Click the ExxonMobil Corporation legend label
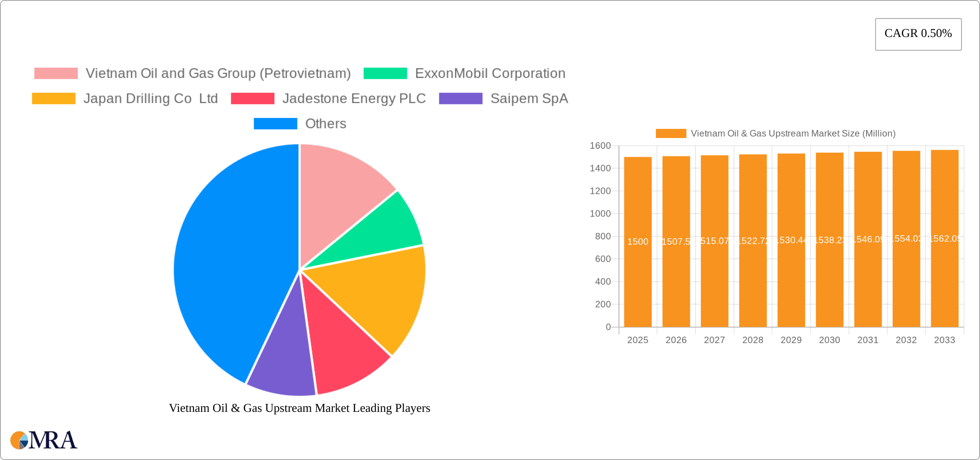Screen dimensions: 980x460 [x=490, y=74]
